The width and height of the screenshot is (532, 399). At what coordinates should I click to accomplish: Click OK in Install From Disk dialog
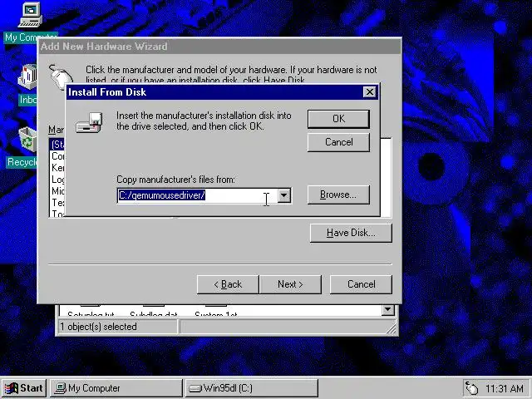coord(338,119)
